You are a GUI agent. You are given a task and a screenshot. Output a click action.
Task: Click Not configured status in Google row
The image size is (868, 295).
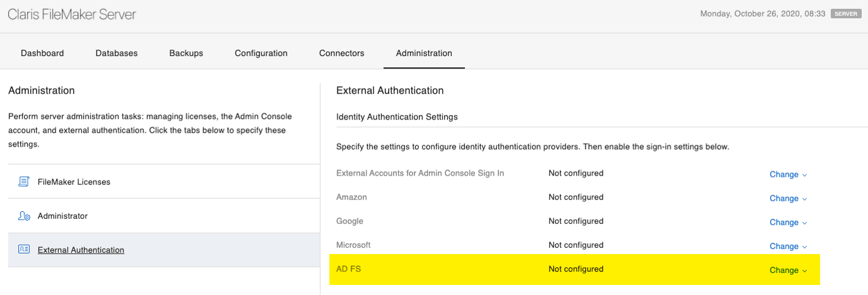point(576,221)
